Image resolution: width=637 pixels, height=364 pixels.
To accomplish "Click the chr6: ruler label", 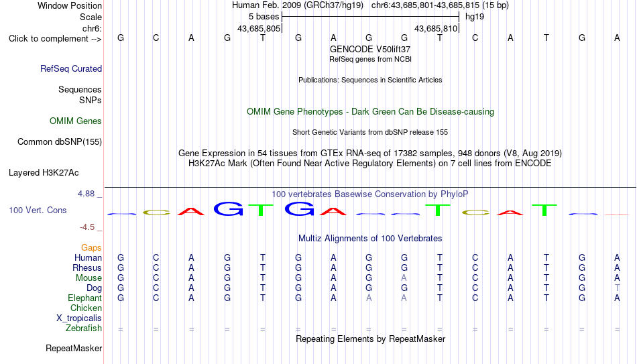I will [x=92, y=28].
